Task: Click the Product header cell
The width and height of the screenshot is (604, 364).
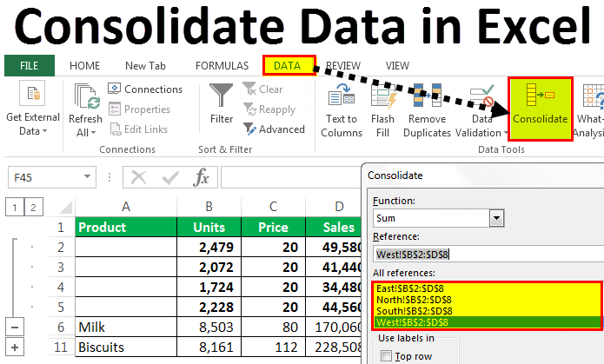Action: (x=126, y=228)
